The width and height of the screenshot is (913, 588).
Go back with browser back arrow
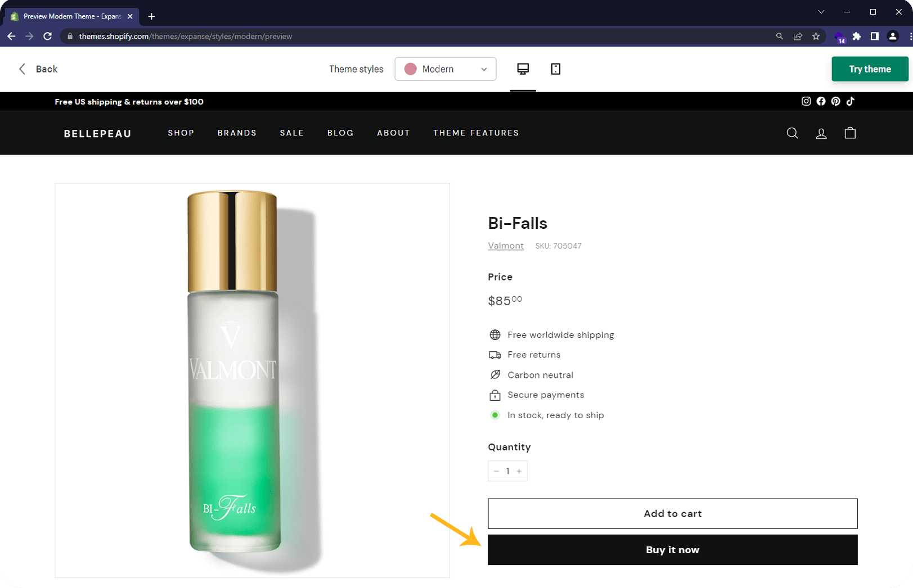click(x=11, y=36)
